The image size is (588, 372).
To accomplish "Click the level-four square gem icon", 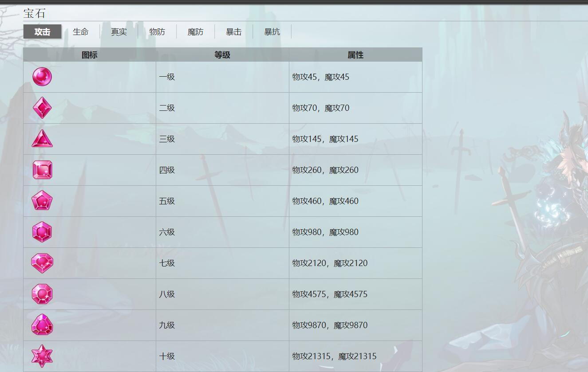I will tap(42, 170).
